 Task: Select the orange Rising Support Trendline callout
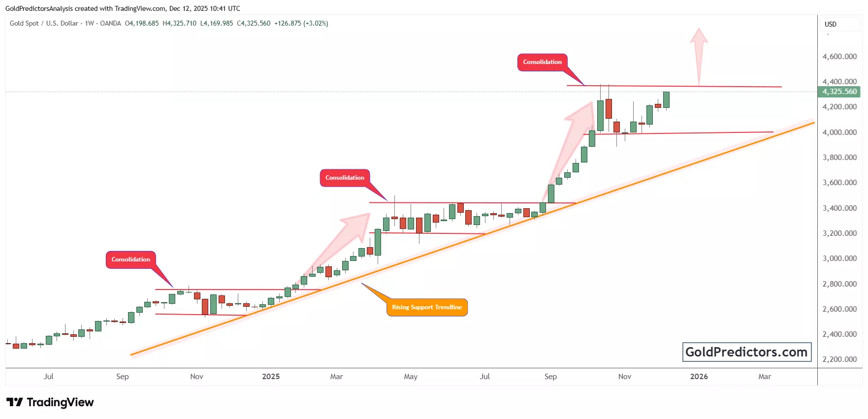coord(427,307)
